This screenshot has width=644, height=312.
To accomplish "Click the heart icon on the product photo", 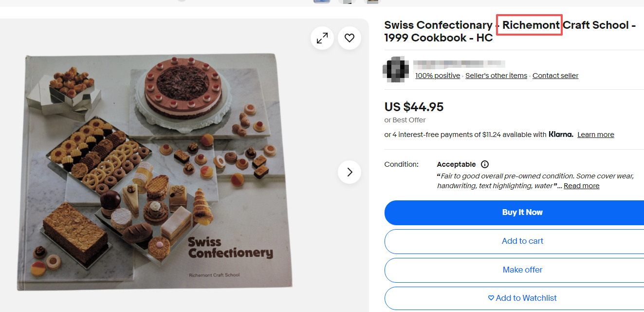I will click(x=350, y=38).
